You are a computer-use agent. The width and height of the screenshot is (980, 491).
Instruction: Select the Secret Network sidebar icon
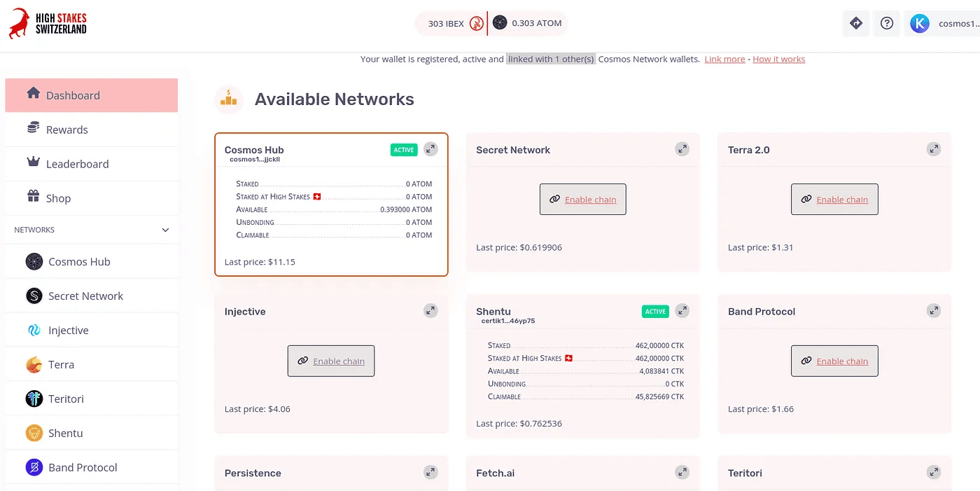tap(34, 296)
